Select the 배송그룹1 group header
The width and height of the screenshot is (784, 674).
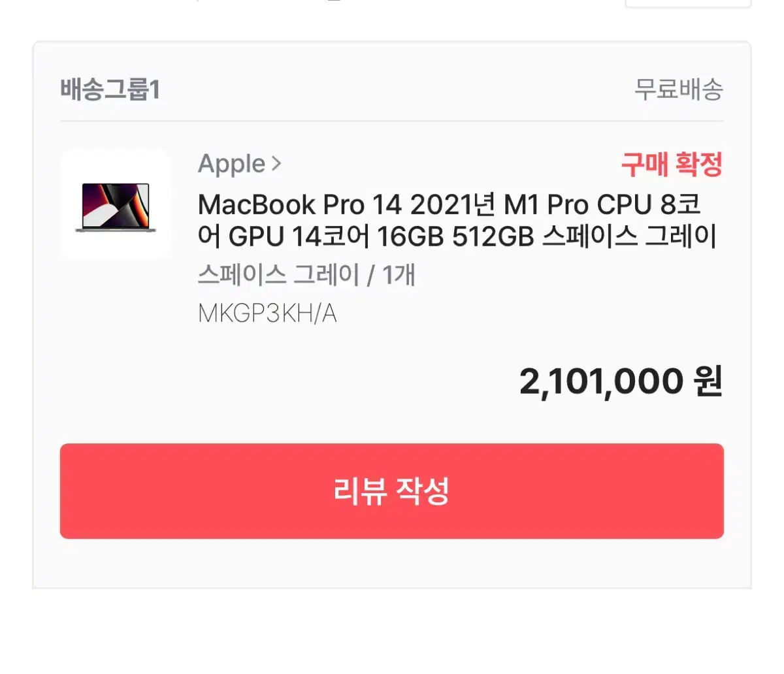click(110, 89)
